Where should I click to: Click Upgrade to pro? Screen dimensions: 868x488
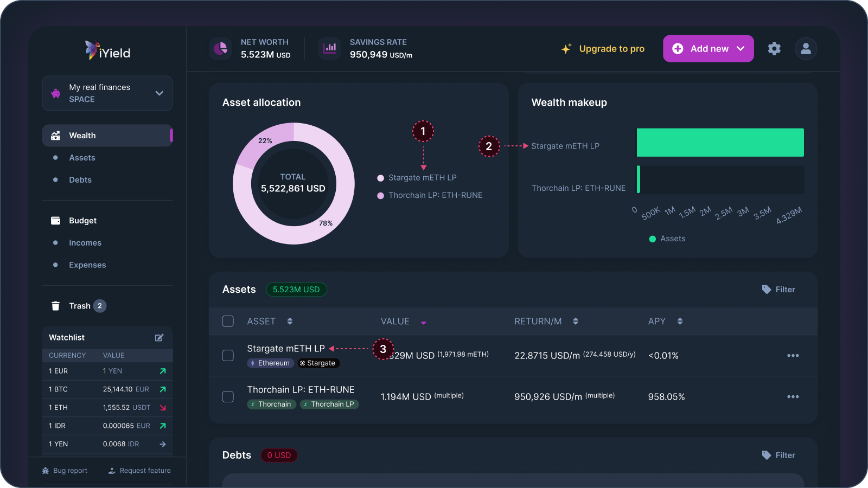click(x=611, y=48)
